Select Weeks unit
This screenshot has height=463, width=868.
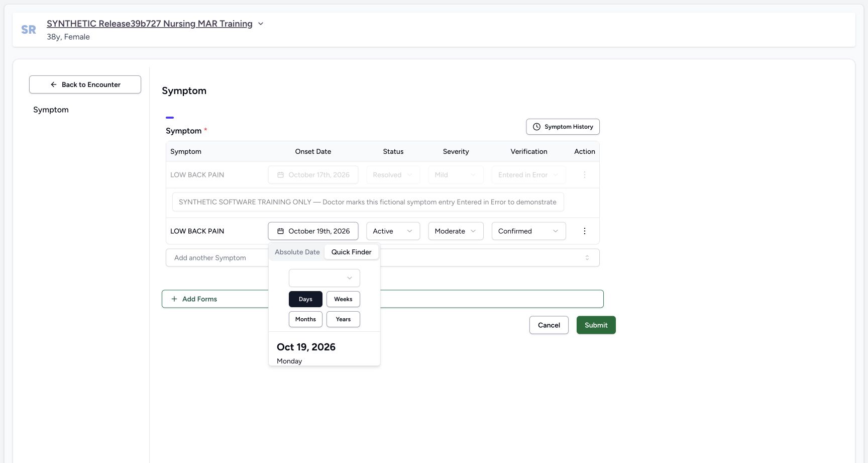click(343, 299)
